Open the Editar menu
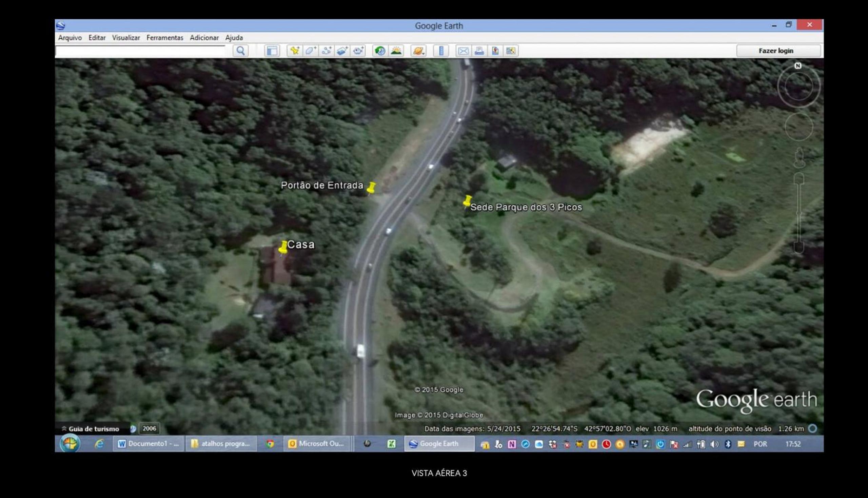The width and height of the screenshot is (868, 498). [97, 38]
